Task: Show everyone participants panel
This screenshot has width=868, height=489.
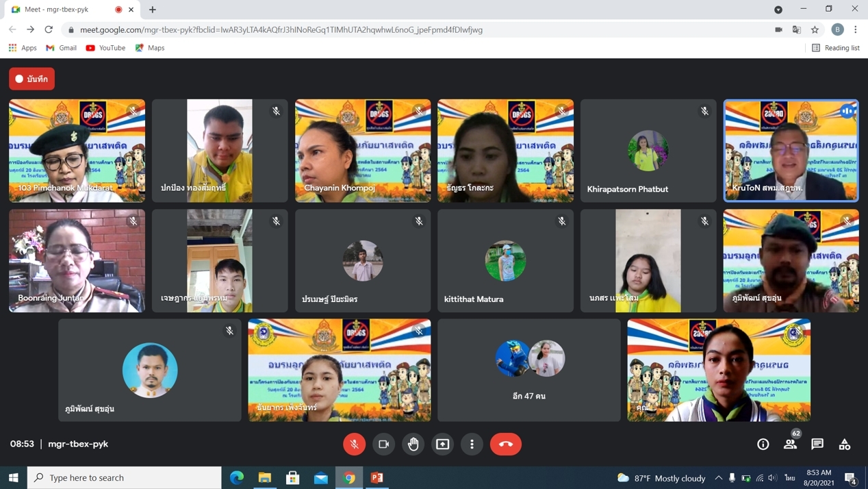Action: pyautogui.click(x=790, y=444)
